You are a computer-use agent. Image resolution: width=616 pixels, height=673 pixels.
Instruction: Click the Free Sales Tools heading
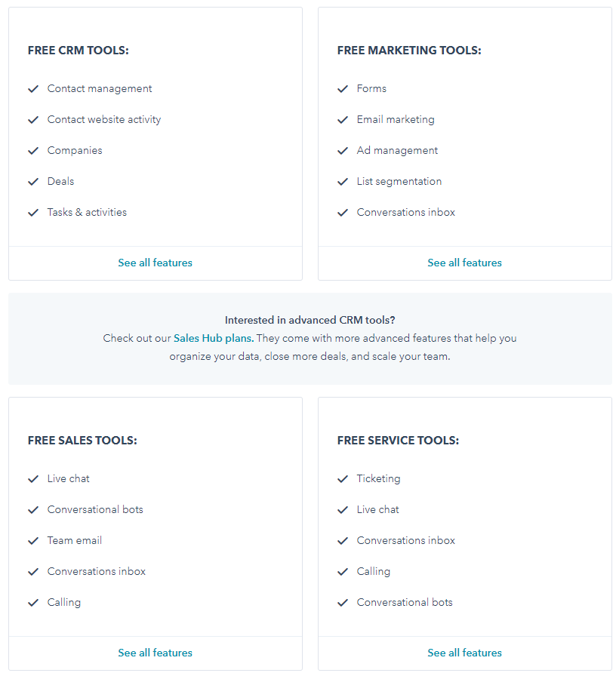pyautogui.click(x=82, y=441)
